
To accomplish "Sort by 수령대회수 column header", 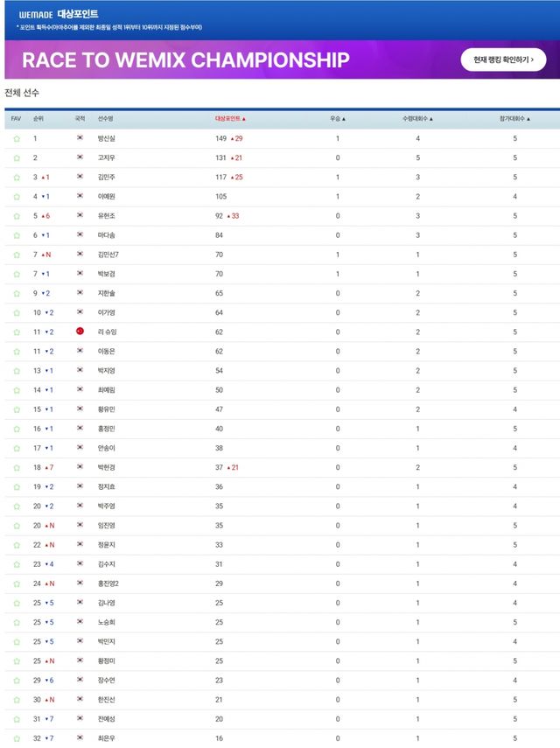I will point(417,118).
